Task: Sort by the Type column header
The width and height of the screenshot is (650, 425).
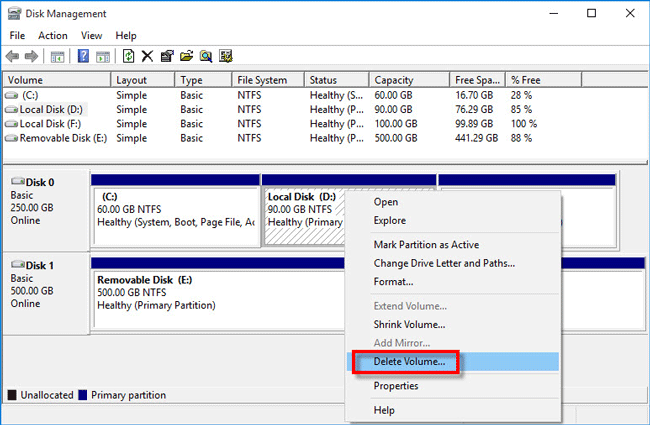Action: (203, 80)
